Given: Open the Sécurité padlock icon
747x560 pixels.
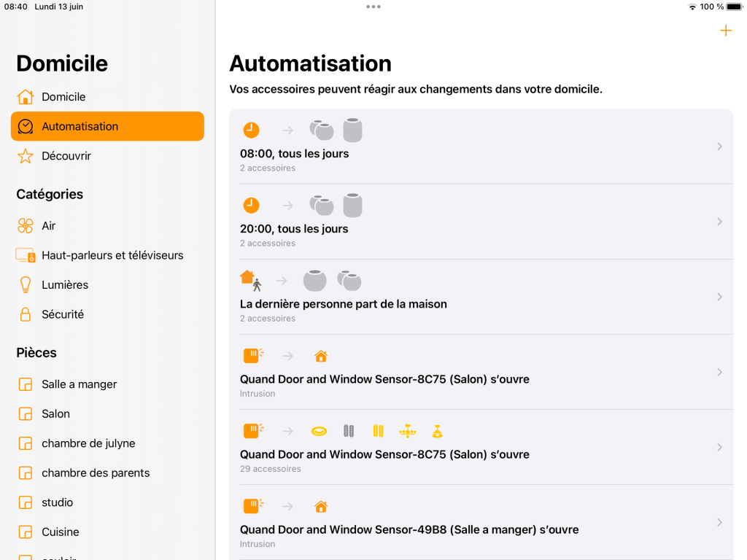Looking at the screenshot, I should [x=26, y=315].
